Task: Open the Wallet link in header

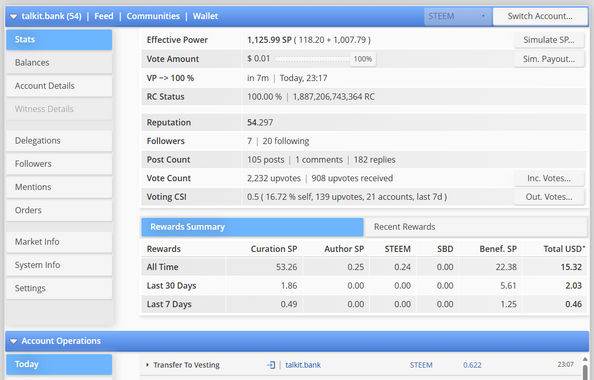Action: (x=205, y=16)
